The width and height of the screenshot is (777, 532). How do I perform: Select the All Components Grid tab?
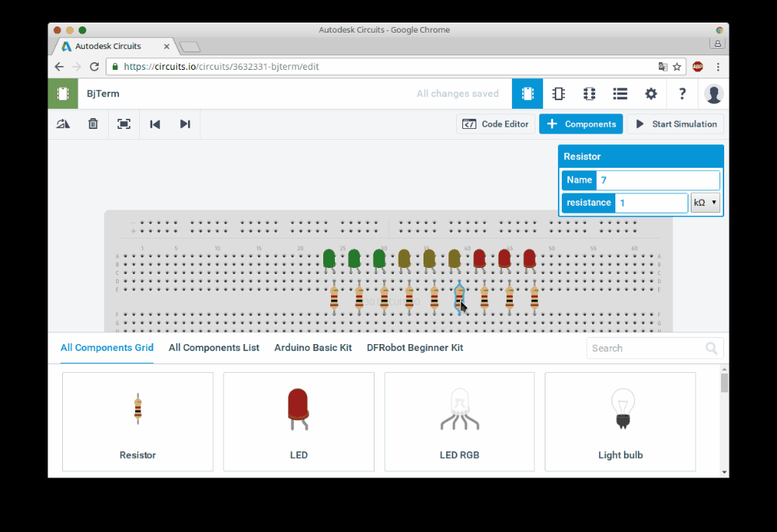(x=107, y=348)
